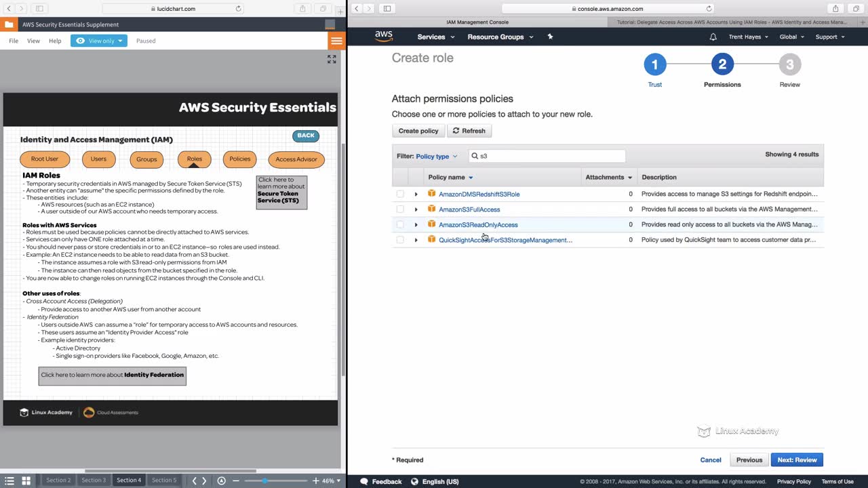The height and width of the screenshot is (488, 868).
Task: Open the page list view icon in Lucidchart
Action: [x=9, y=481]
